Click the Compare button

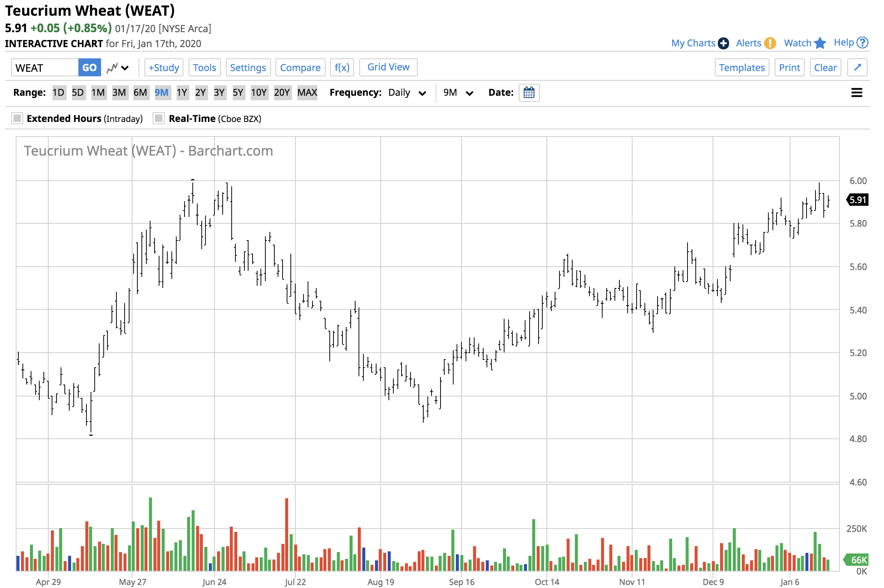click(x=300, y=67)
